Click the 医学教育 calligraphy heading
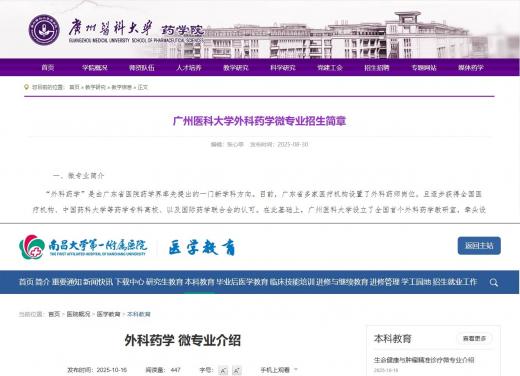This screenshot has height=376, width=520. [202, 247]
